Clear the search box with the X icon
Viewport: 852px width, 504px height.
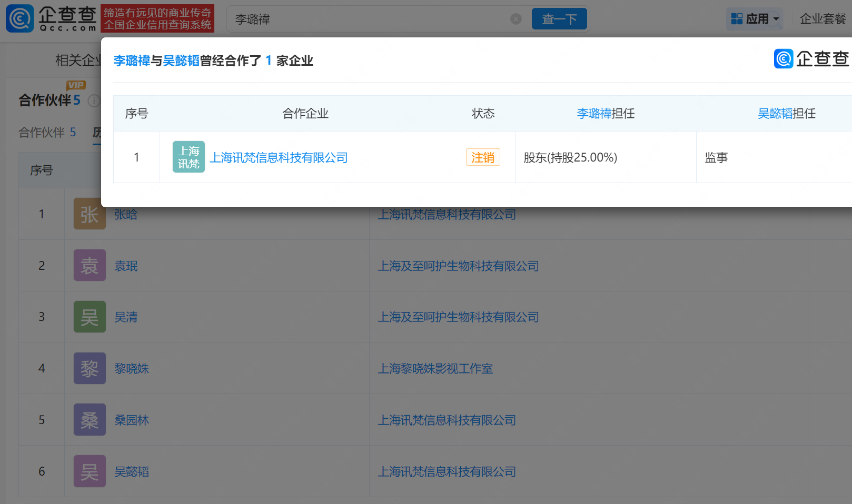click(x=516, y=19)
